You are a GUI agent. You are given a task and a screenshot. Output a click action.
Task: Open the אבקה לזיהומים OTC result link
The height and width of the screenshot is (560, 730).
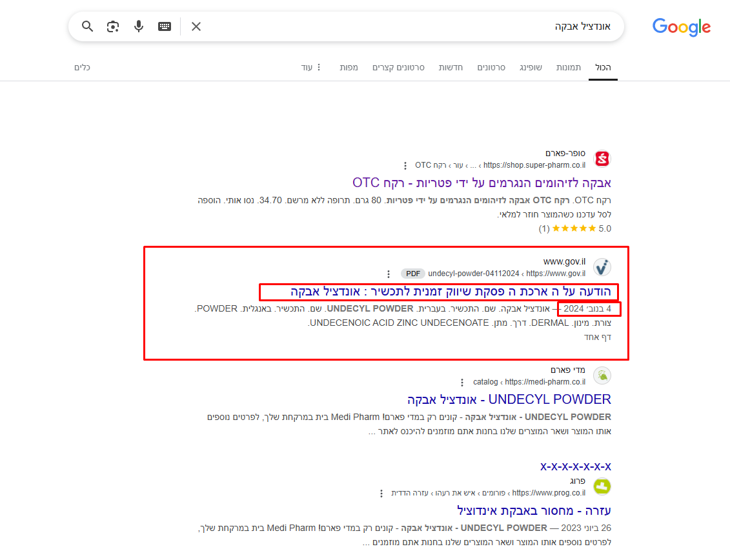click(x=482, y=183)
